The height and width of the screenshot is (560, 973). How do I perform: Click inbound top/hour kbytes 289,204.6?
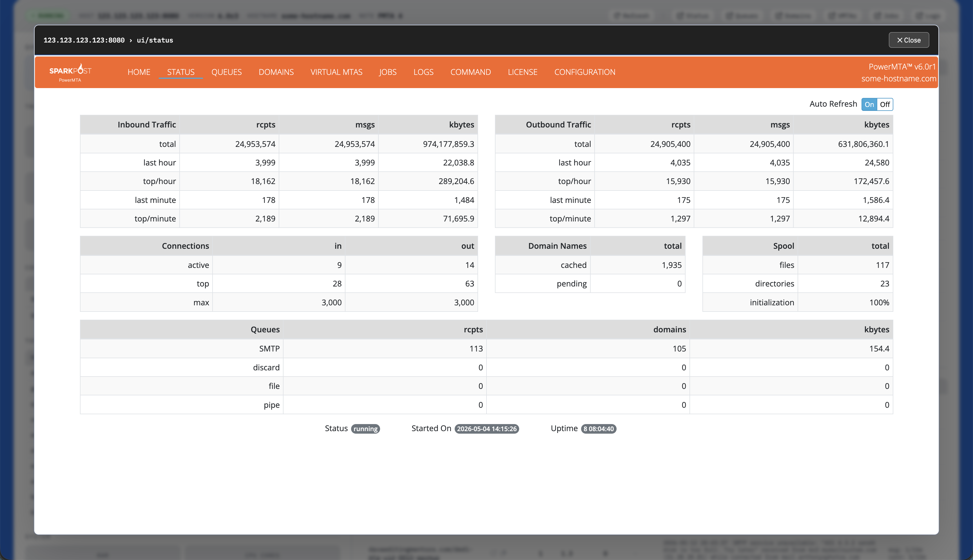tap(456, 181)
